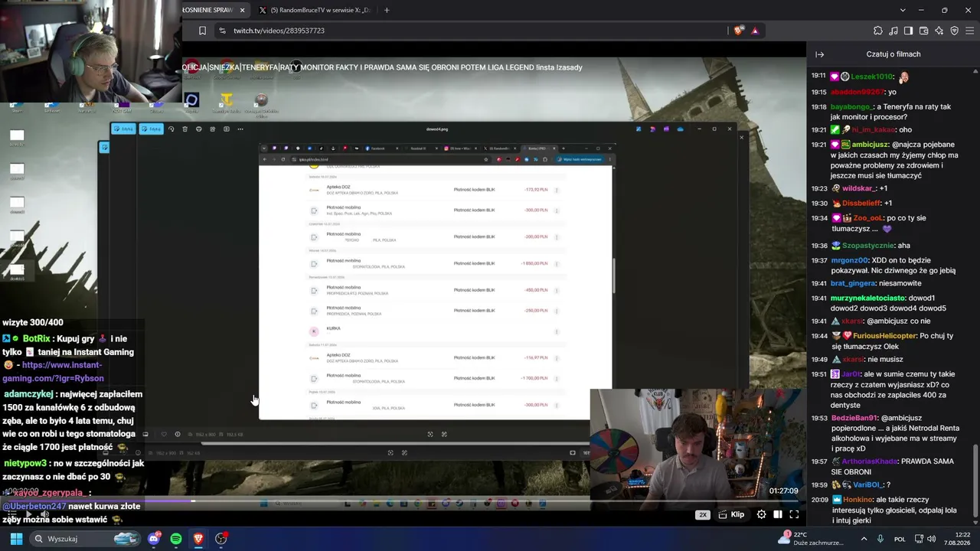Click username brat_gingera in chat replay

click(x=854, y=283)
